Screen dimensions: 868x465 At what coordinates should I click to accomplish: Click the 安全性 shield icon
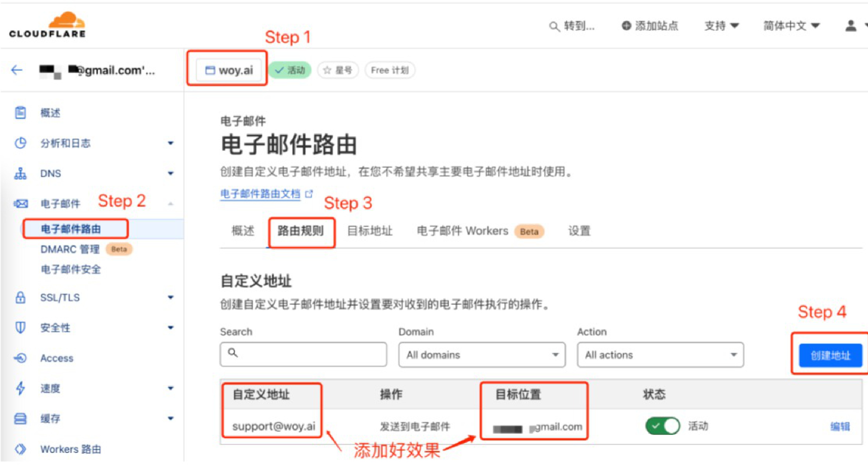click(20, 327)
